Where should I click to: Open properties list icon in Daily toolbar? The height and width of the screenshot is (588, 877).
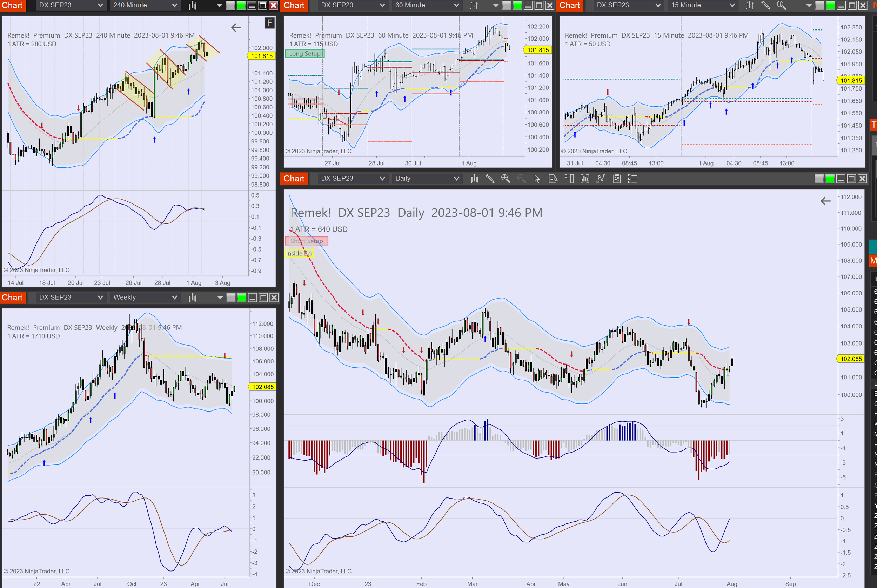tap(632, 179)
